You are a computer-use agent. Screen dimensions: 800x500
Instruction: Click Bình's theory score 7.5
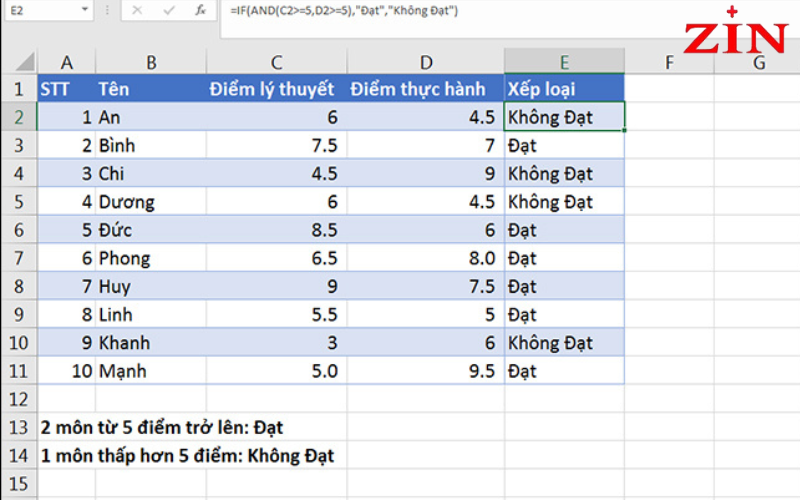click(277, 145)
